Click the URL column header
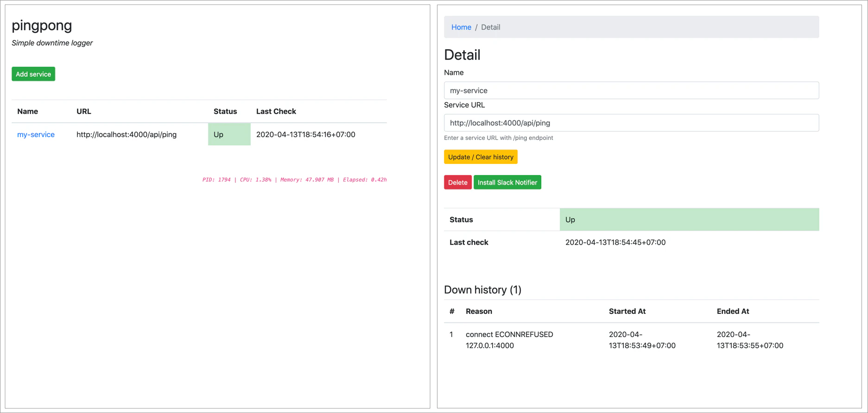Image resolution: width=868 pixels, height=413 pixels. [x=84, y=111]
